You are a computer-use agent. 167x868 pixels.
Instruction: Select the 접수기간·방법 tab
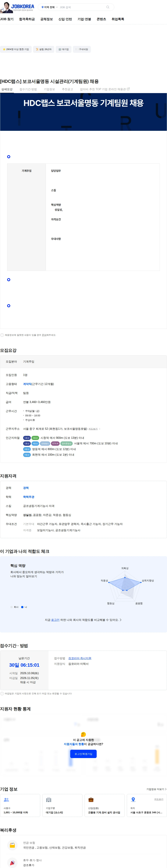pyautogui.click(x=28, y=89)
